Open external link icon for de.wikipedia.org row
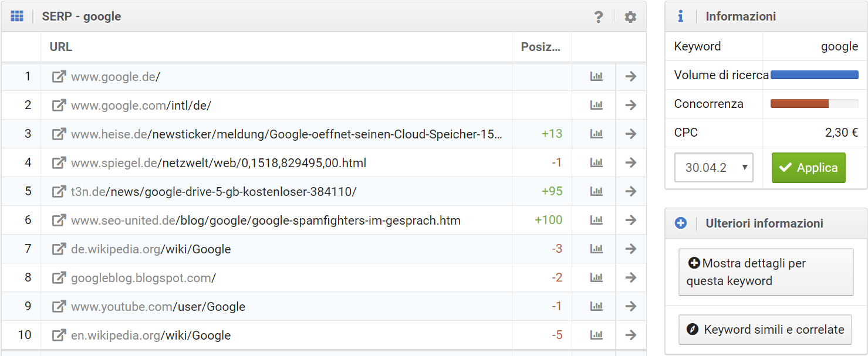 59,249
